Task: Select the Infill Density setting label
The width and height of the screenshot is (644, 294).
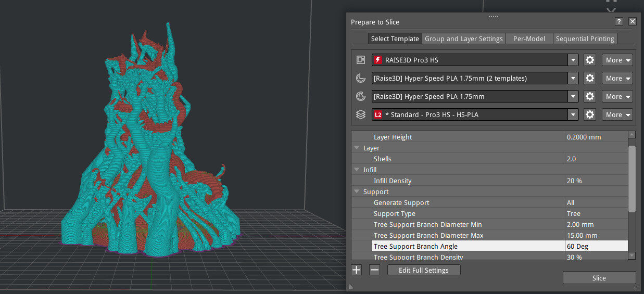Action: pos(393,181)
